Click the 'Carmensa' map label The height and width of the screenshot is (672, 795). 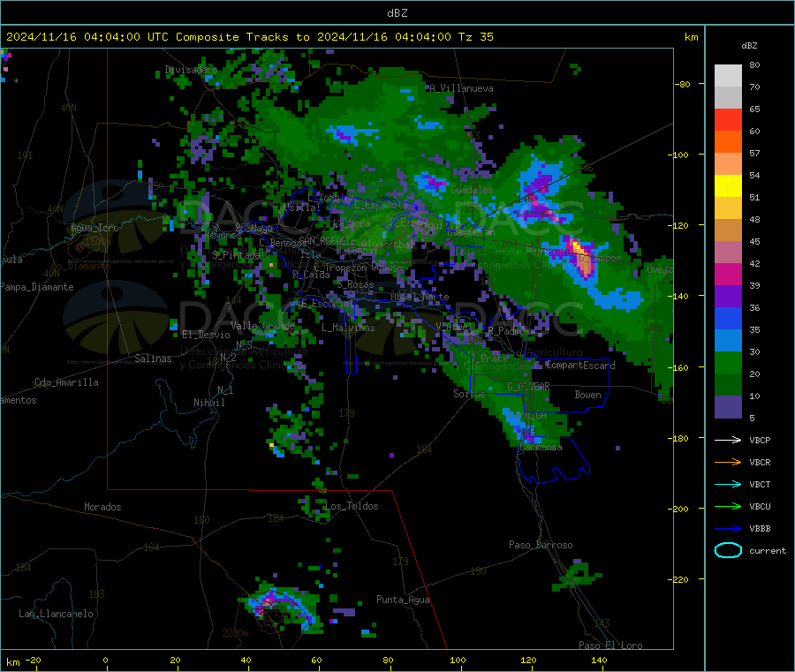(x=541, y=447)
